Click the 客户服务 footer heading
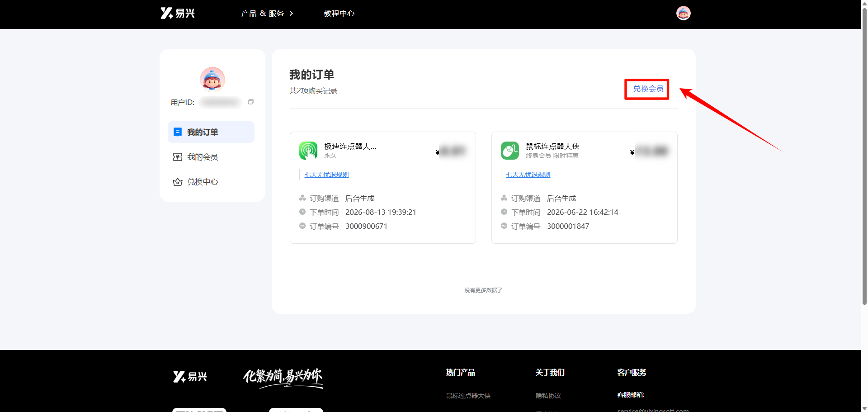Image resolution: width=868 pixels, height=412 pixels. (x=632, y=372)
